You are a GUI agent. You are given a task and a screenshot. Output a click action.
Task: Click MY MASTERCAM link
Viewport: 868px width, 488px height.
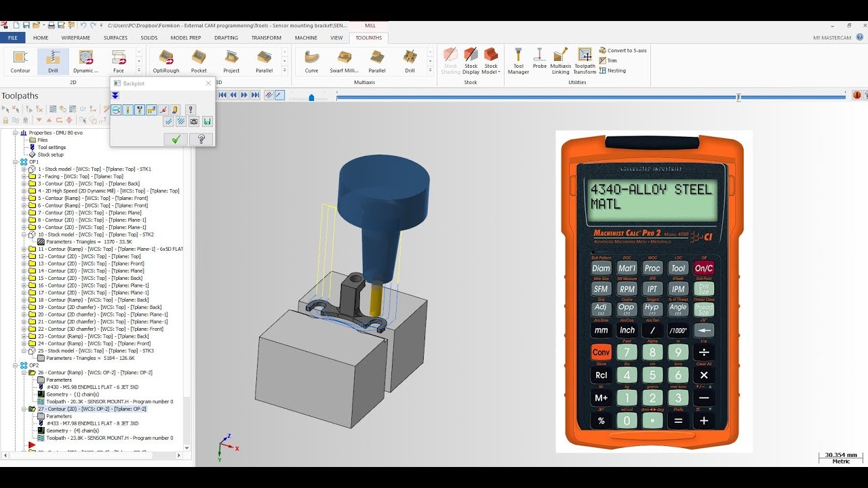pyautogui.click(x=832, y=38)
